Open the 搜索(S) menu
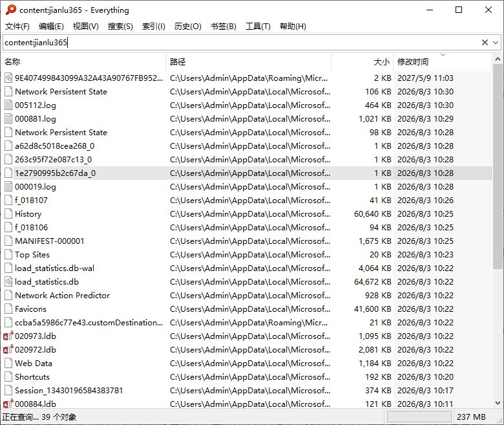 point(120,27)
